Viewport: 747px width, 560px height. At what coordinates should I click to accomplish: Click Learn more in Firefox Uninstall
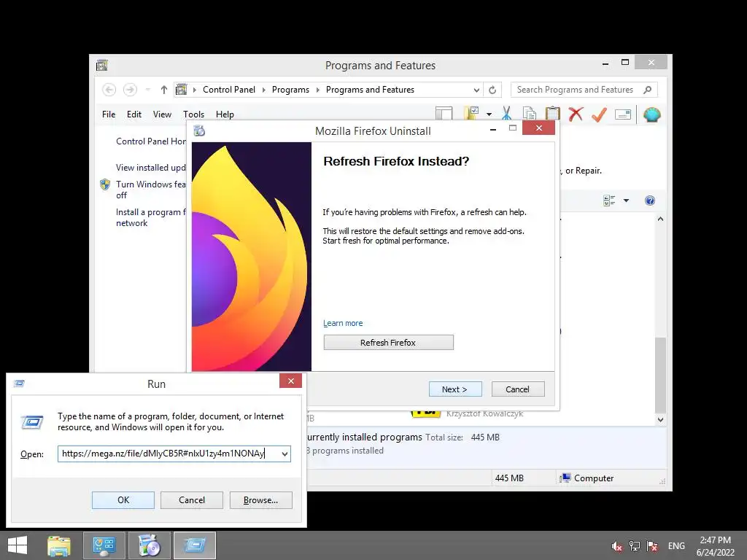(x=343, y=323)
